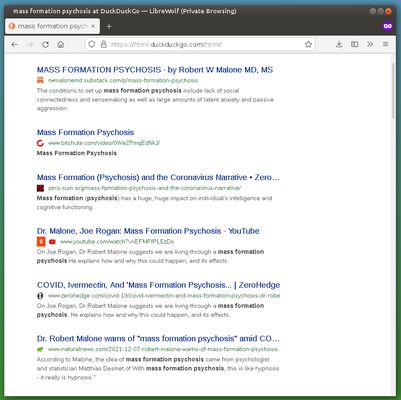This screenshot has width=401, height=400.
Task: Click the private browsing mask icon
Action: point(387,26)
